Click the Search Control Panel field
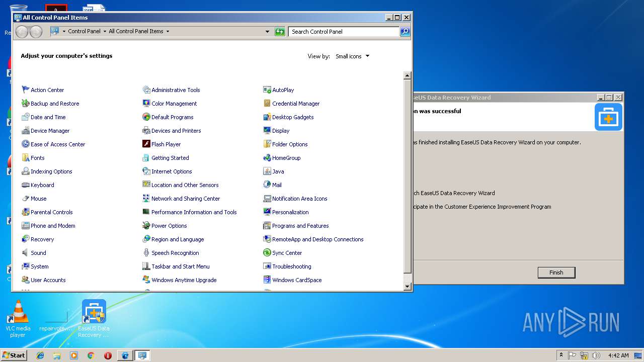This screenshot has width=644, height=362. tap(344, 32)
